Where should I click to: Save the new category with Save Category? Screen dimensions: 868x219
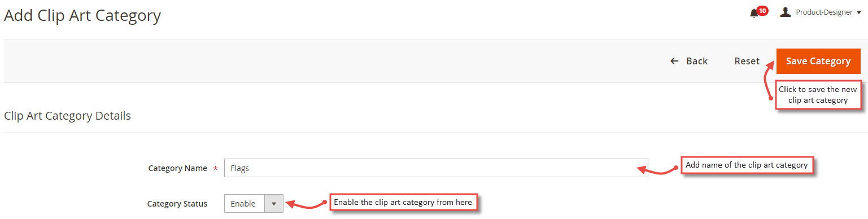tap(818, 61)
